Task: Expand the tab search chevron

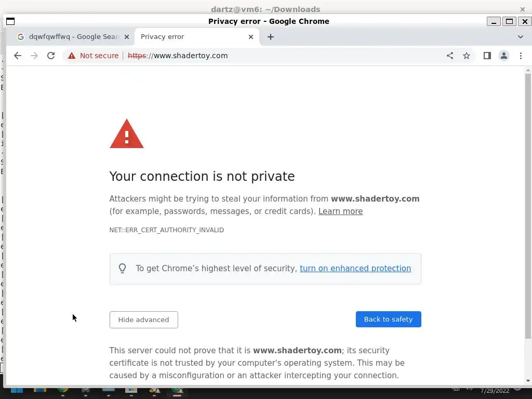Action: coord(521,37)
